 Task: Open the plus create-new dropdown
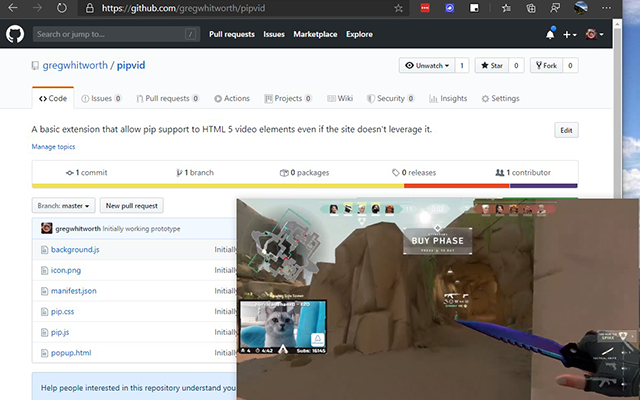(569, 35)
